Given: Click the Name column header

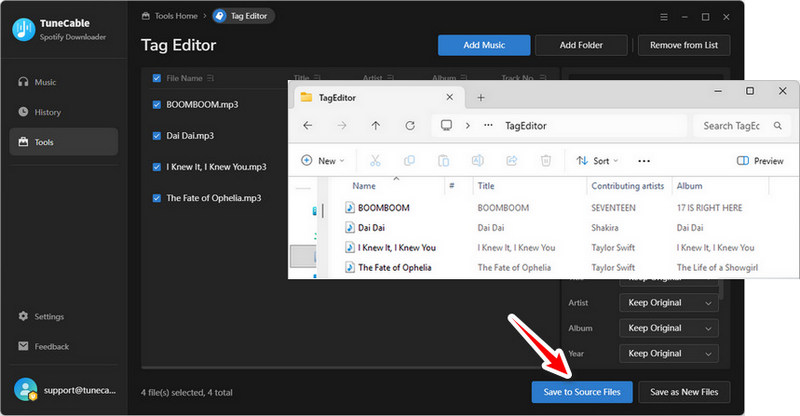Looking at the screenshot, I should pos(364,186).
